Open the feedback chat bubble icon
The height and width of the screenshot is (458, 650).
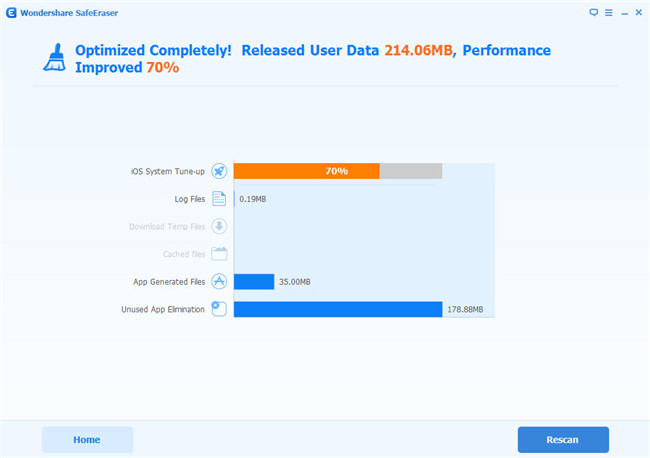pos(594,12)
